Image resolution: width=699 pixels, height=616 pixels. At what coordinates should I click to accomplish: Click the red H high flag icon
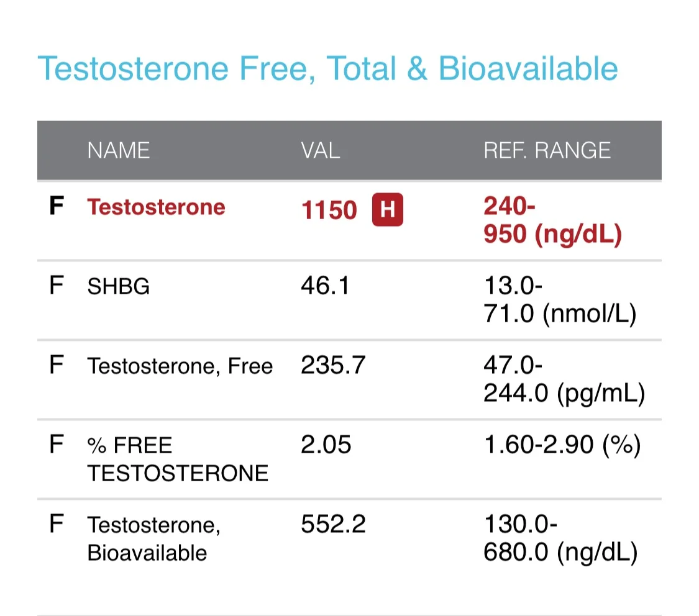387,209
